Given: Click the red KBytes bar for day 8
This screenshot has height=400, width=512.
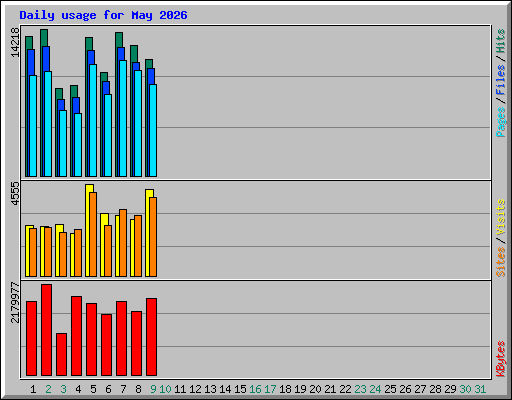Looking at the screenshot, I should coord(136,344).
